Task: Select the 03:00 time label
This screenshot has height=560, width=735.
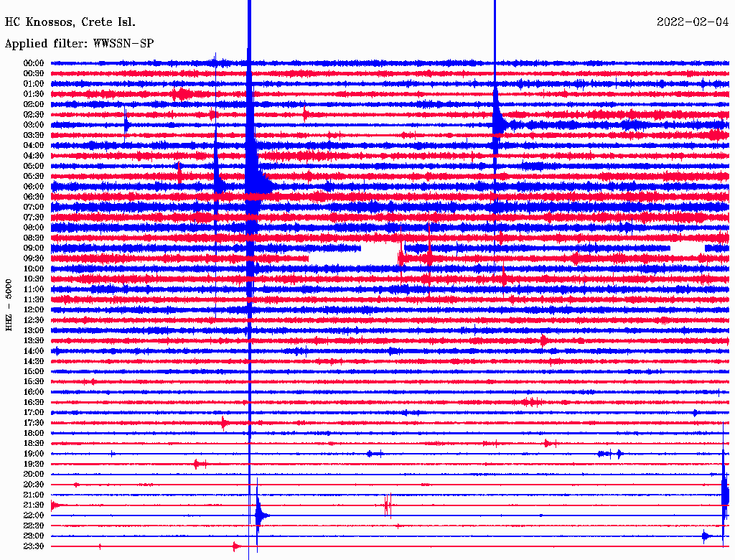Action: point(34,125)
